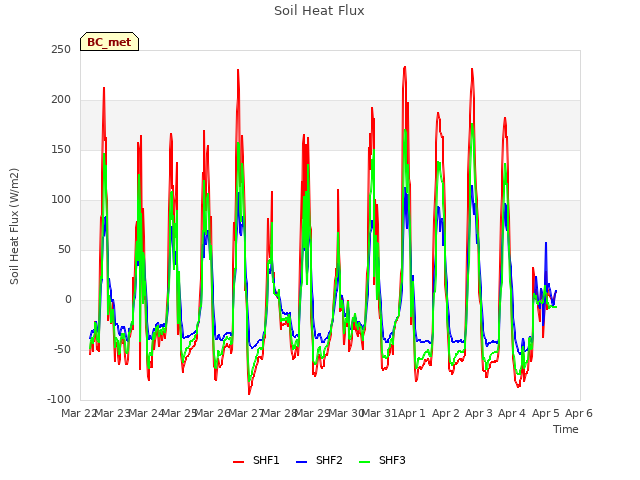The width and height of the screenshot is (640, 480).
Task: Click the Mar 31 x-axis date label
Action: [x=378, y=413]
